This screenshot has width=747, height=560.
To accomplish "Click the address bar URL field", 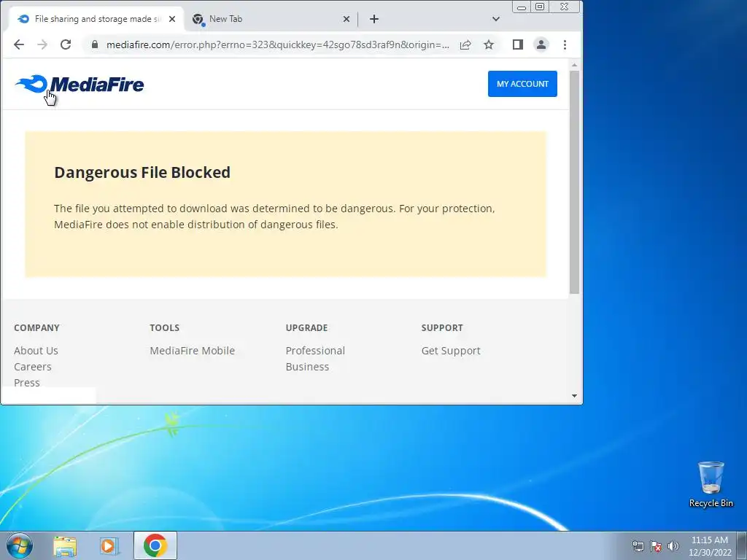I will click(x=277, y=44).
